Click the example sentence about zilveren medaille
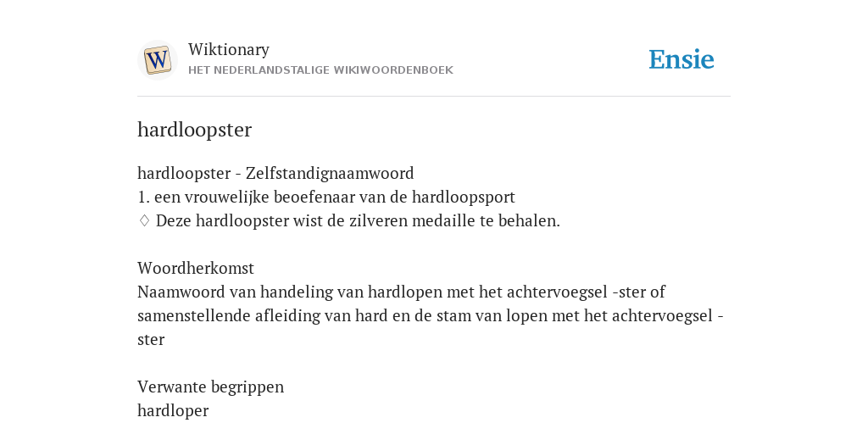The height and width of the screenshot is (434, 868). (x=358, y=221)
